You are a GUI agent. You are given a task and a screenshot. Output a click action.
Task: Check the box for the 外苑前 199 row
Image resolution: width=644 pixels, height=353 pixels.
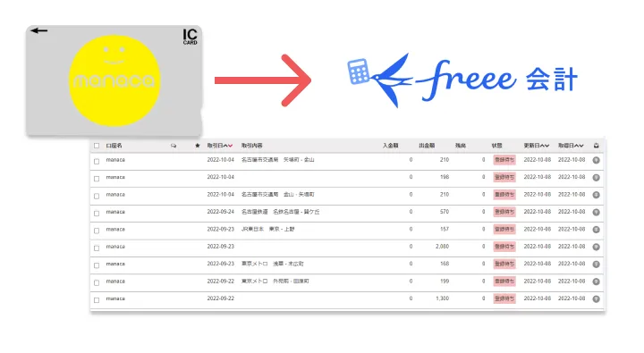[x=97, y=282]
